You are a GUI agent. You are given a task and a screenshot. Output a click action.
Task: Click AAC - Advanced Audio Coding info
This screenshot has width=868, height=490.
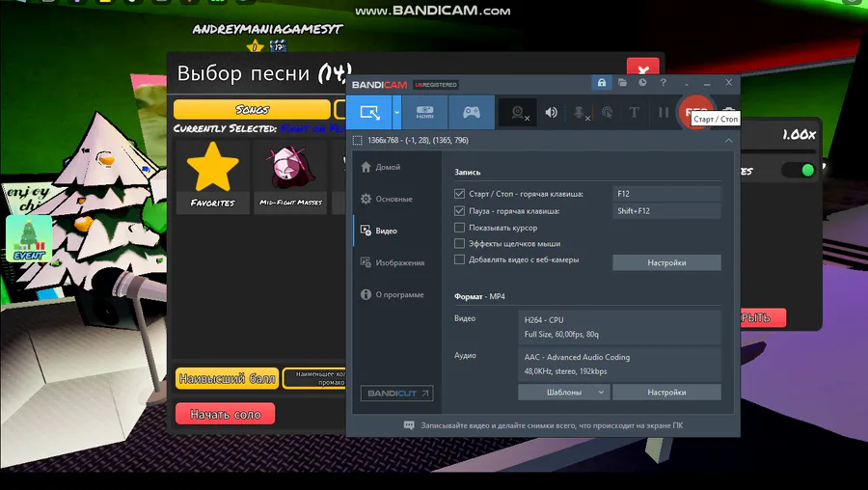coord(577,357)
